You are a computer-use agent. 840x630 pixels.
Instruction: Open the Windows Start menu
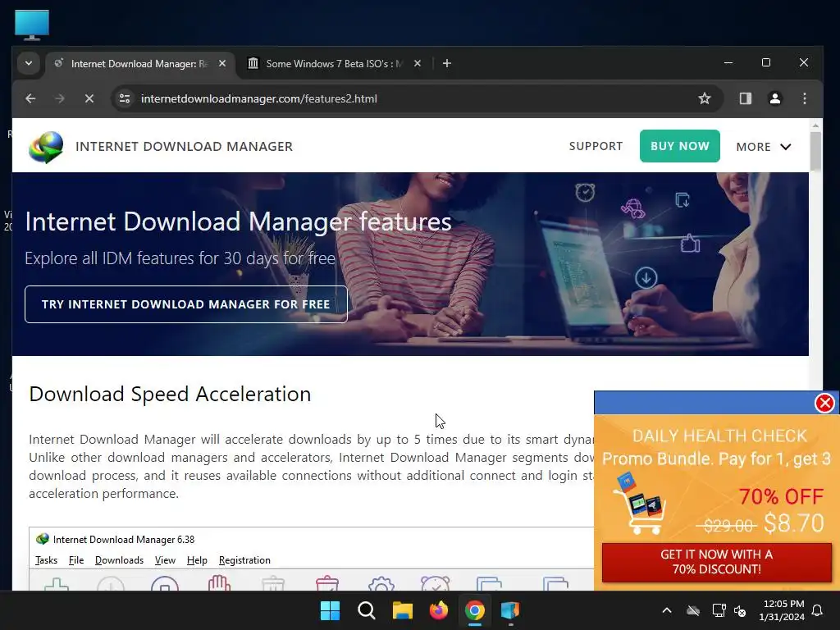coord(330,610)
